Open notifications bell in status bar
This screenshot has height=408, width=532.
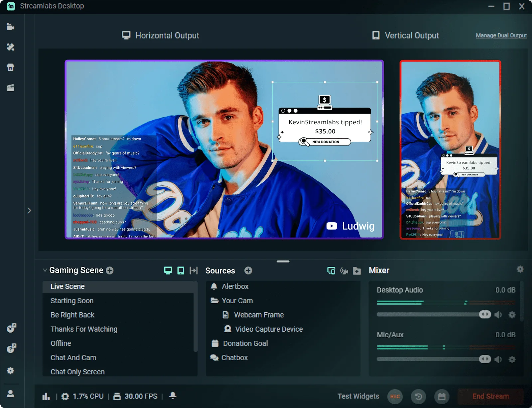(x=173, y=396)
